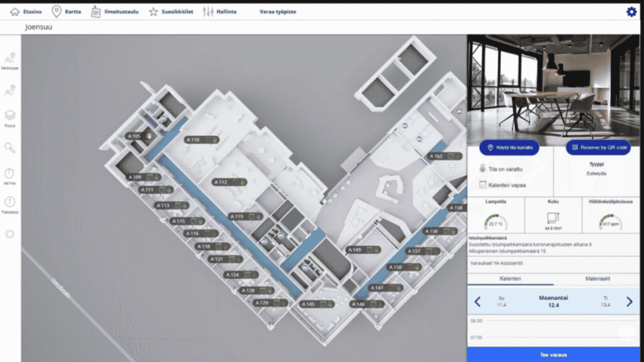Click the Hiilidioksidipitoisuus CO2 gauge
The width and height of the screenshot is (644, 362).
(x=611, y=222)
